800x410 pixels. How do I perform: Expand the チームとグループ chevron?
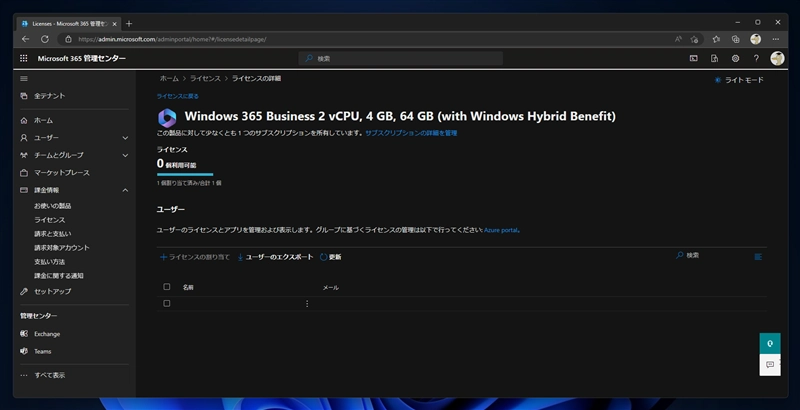click(x=125, y=155)
